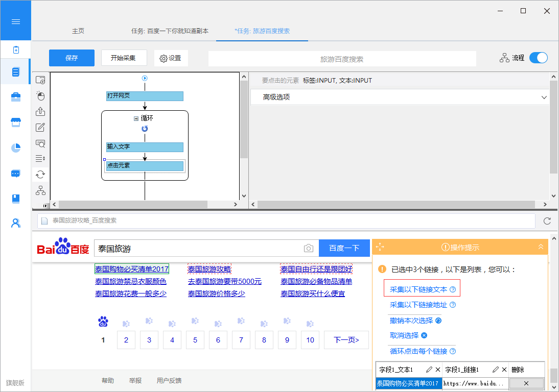The image size is (559, 392).
Task: Click 撤销本次选择 to undo selection
Action: pos(411,321)
